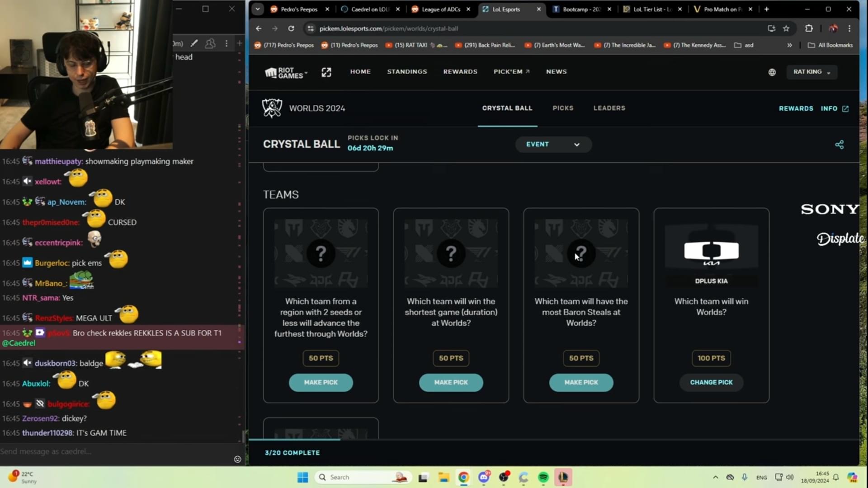868x488 pixels.
Task: Make pick for shortest game question
Action: tap(451, 383)
